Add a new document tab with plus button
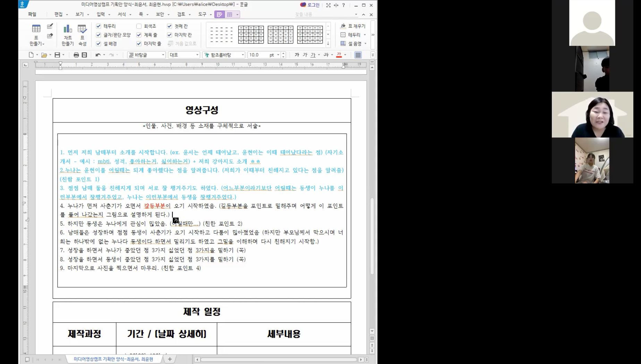 (170, 359)
